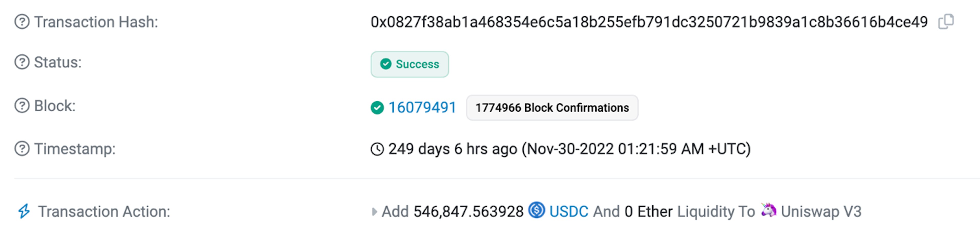Click the 1774966 Block Confirmations badge
The image size is (980, 236).
552,108
